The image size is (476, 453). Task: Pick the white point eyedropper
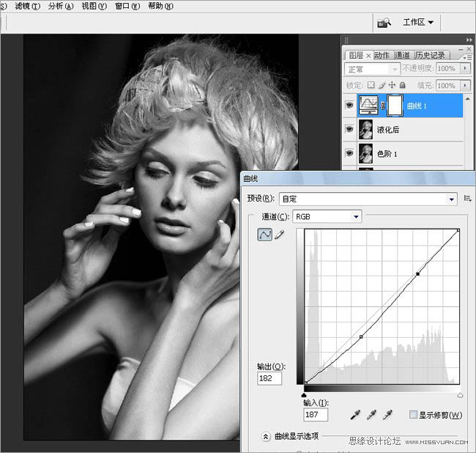pyautogui.click(x=387, y=416)
